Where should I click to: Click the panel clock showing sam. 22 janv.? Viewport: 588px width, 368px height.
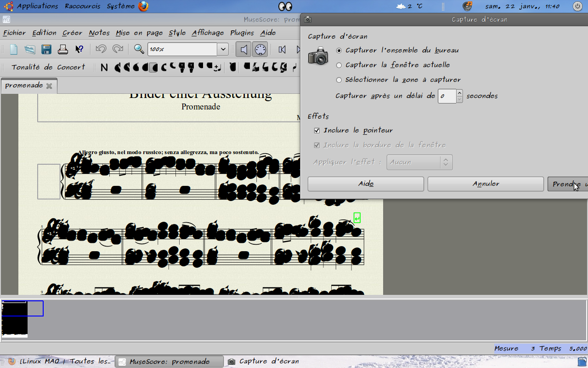click(x=522, y=6)
